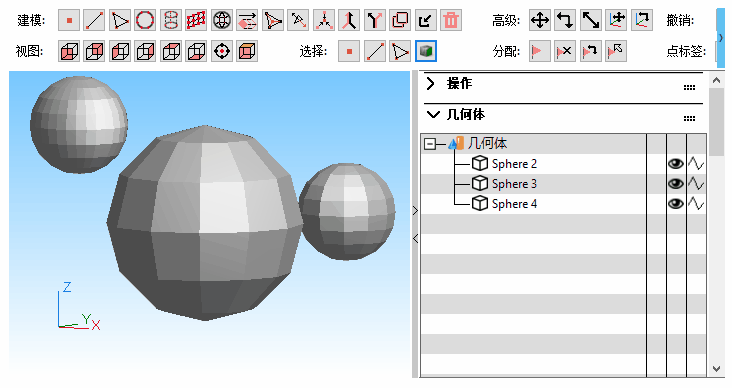Viewport: 732px width, 388px height.
Task: Click the right-pointing splitter arrow
Action: [415, 211]
